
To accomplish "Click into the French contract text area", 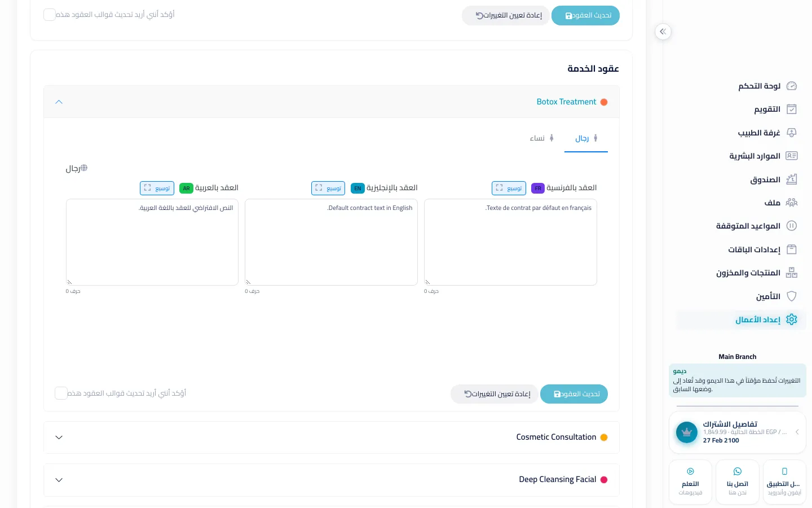I will point(510,242).
